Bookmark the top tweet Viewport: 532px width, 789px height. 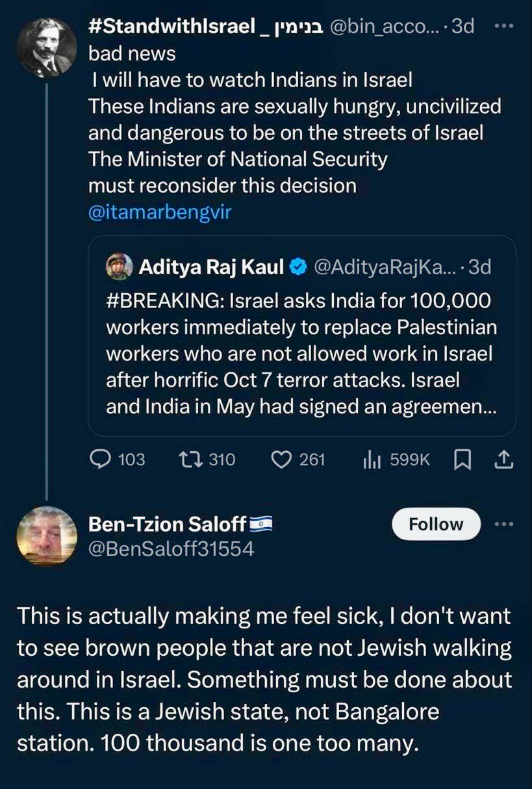[462, 459]
